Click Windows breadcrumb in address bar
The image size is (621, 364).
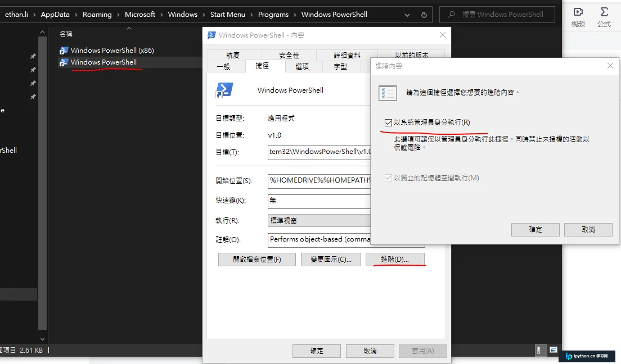pyautogui.click(x=183, y=15)
